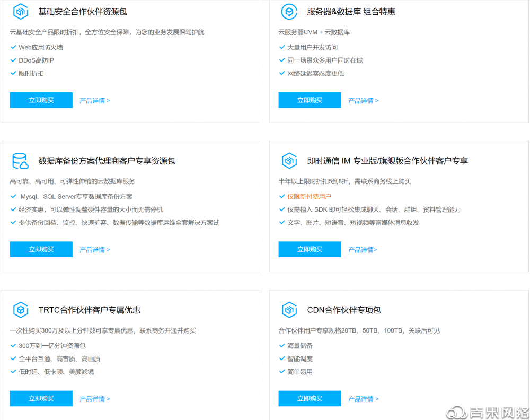
Task: Click the checkmark beside DDoS高防IP
Action: click(12, 60)
